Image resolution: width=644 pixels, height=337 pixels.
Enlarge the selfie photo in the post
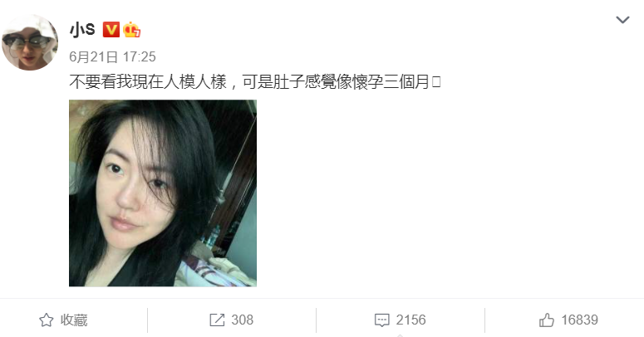[163, 193]
